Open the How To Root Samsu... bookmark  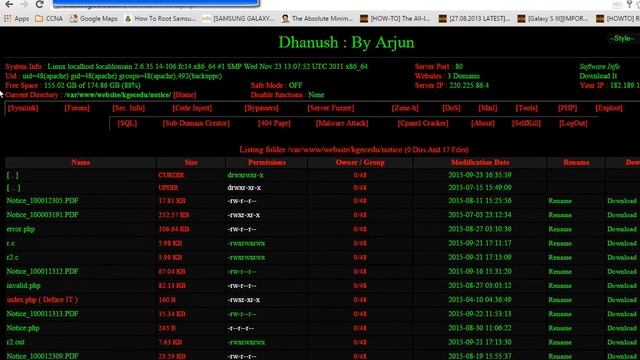click(x=160, y=18)
